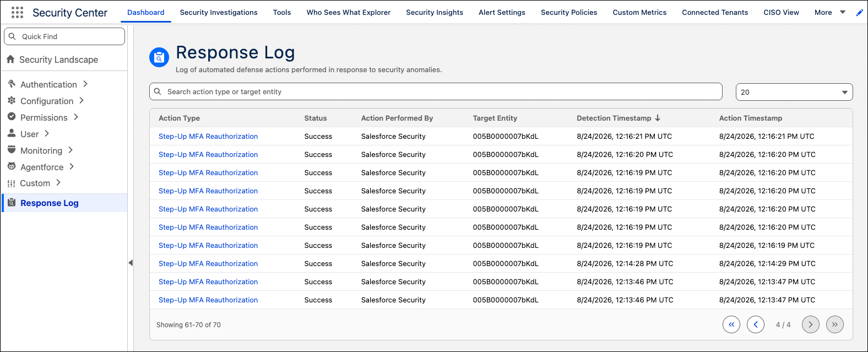The width and height of the screenshot is (868, 352).
Task: Open the CISO View tab
Action: click(x=781, y=12)
